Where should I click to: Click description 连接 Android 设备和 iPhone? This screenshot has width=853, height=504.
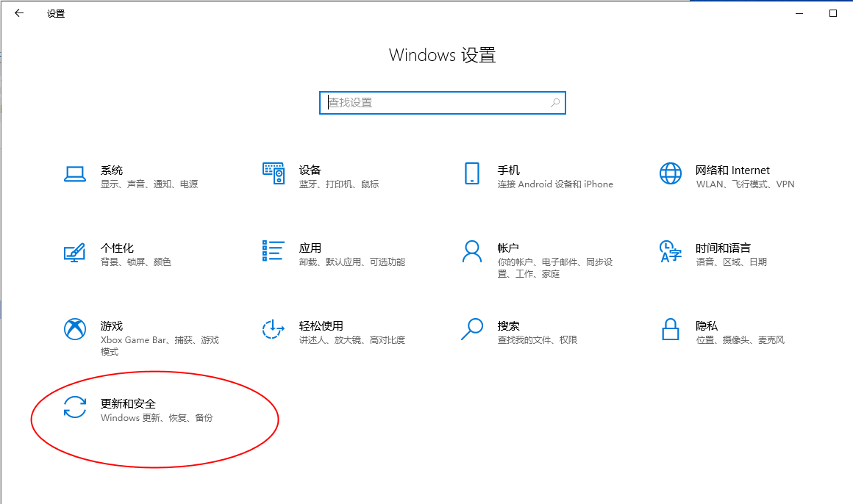tap(555, 184)
